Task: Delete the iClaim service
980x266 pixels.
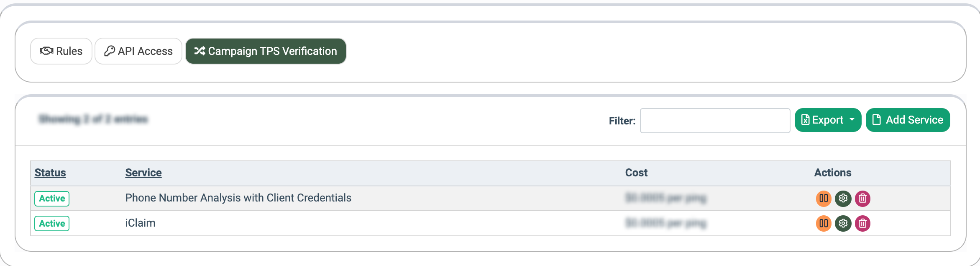Action: tap(862, 223)
